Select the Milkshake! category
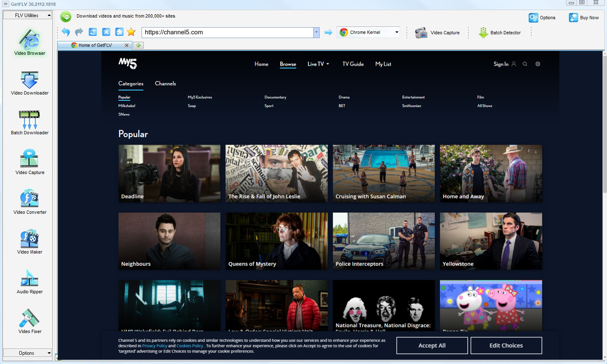607x364 pixels. pyautogui.click(x=127, y=106)
